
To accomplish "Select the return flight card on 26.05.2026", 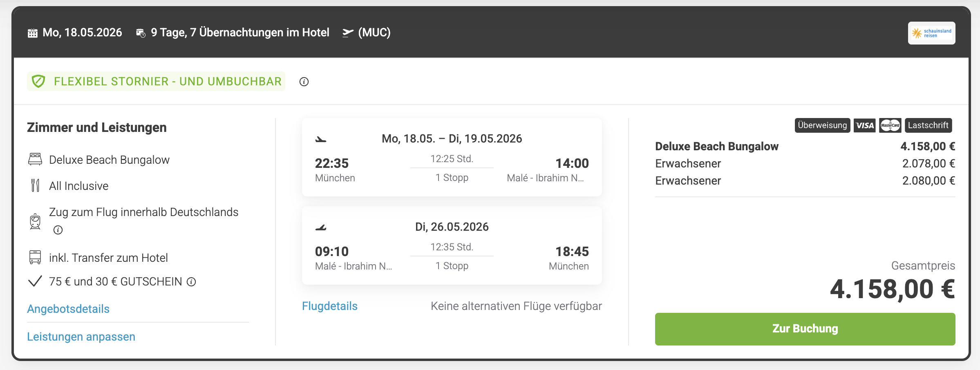I will tap(452, 246).
